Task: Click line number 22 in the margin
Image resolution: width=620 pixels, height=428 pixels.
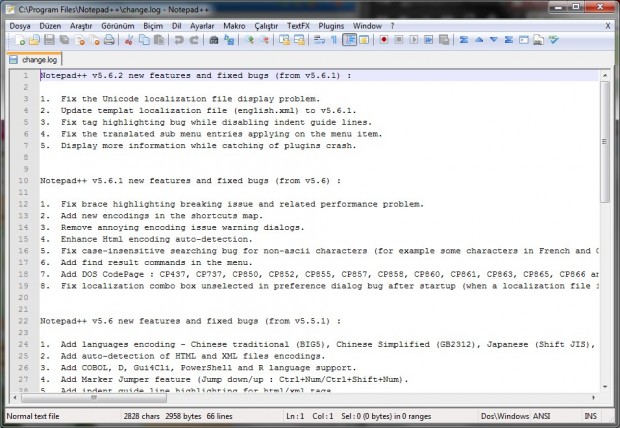Action: click(23, 321)
